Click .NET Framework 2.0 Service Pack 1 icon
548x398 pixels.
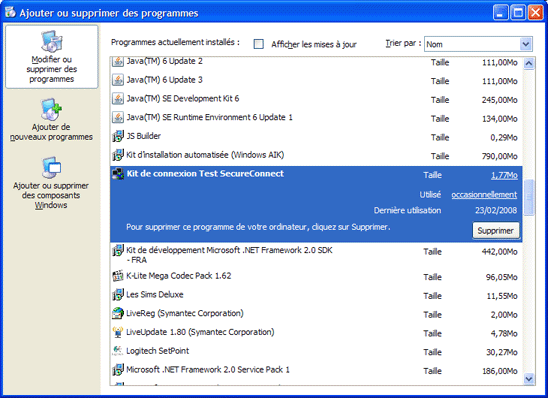118,370
